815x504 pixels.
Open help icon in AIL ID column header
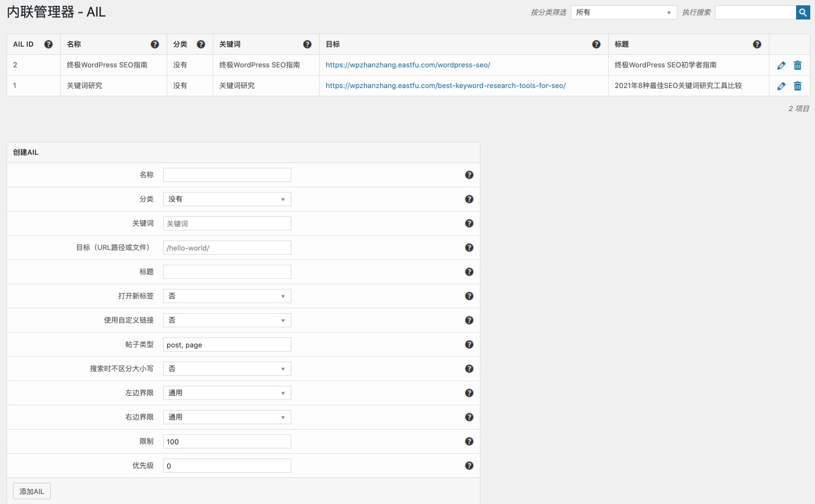[48, 44]
